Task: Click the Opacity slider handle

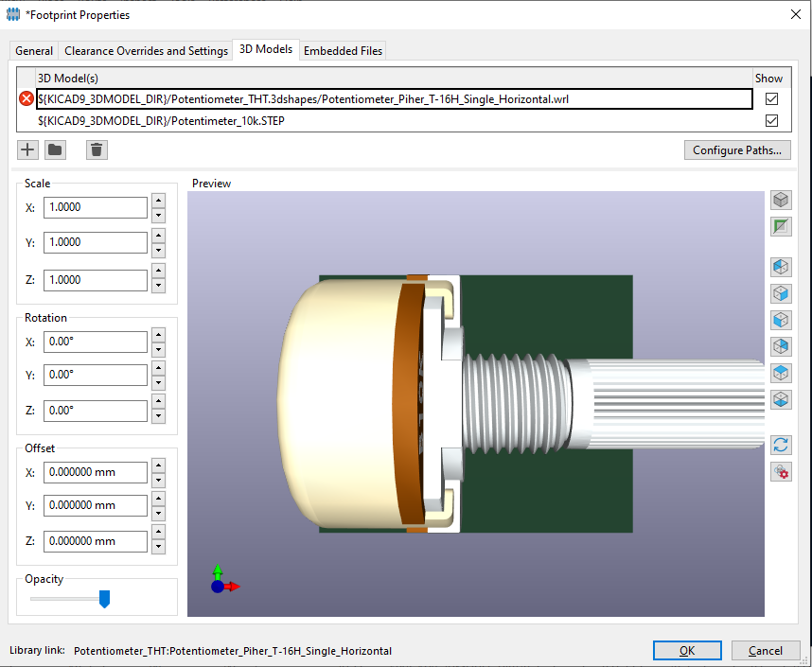Action: pos(104,599)
